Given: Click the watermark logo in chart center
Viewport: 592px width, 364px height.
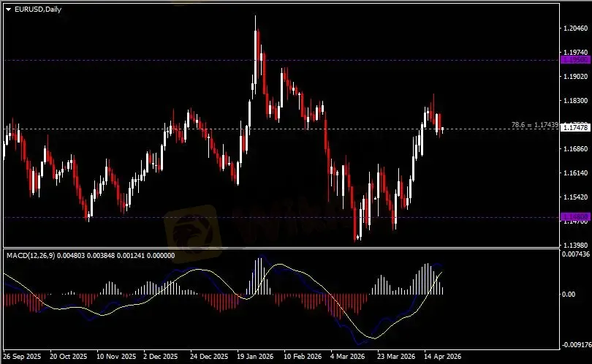Looking at the screenshot, I should (191, 228).
